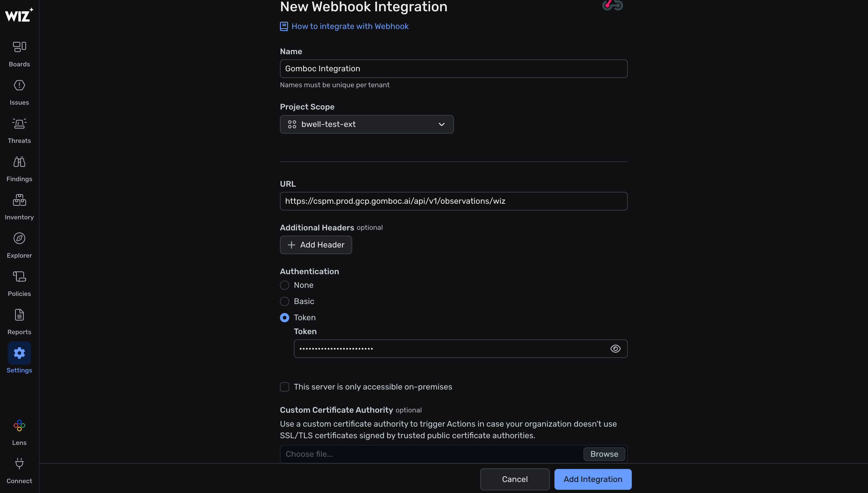The height and width of the screenshot is (493, 868).
Task: Click the Name input field
Action: pyautogui.click(x=454, y=69)
